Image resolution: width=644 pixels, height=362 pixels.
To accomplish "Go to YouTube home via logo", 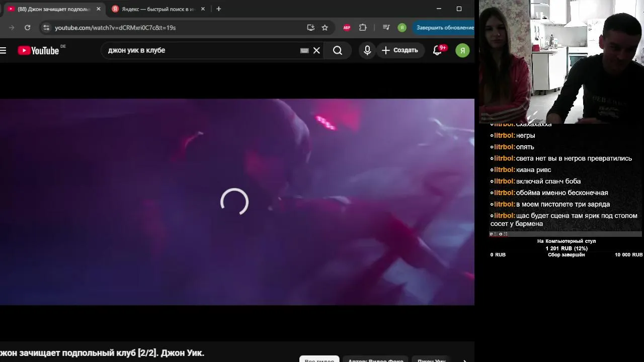I will click(39, 50).
